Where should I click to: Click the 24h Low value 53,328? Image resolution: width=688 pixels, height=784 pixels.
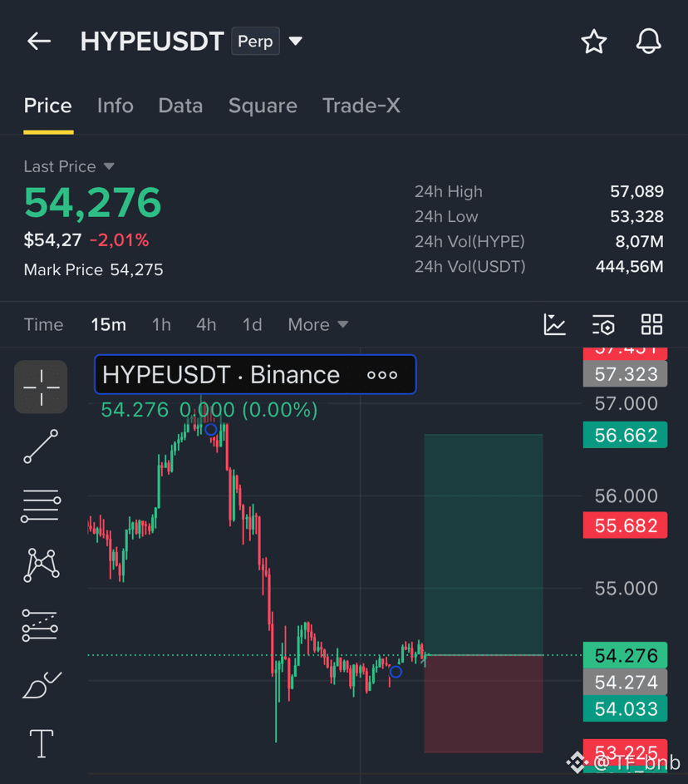click(636, 216)
